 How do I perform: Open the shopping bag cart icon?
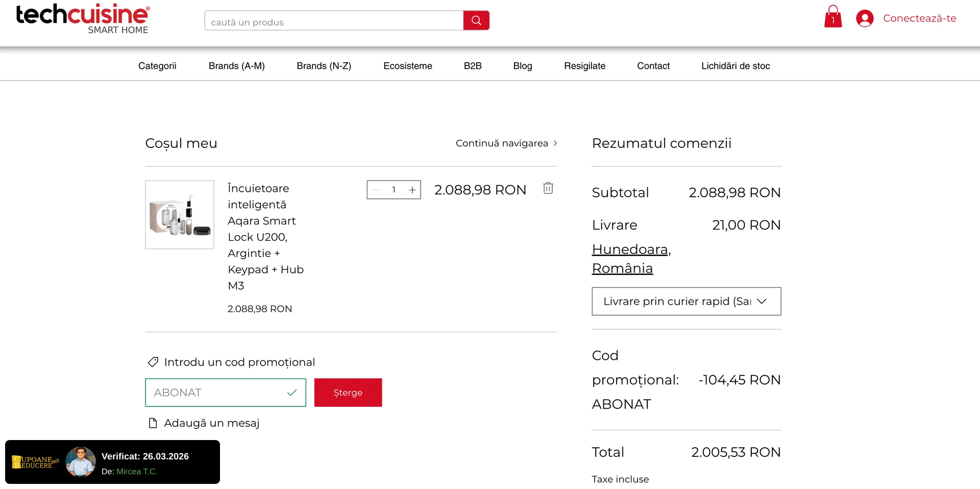[x=832, y=17]
